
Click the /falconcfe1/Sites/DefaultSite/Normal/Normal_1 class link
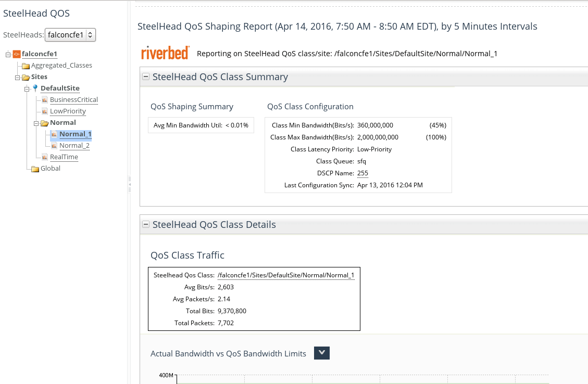pos(286,275)
